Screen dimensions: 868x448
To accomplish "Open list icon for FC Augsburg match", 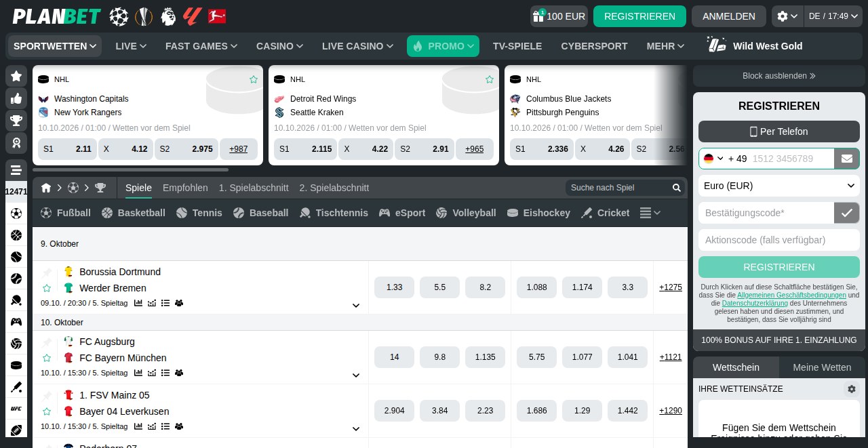I will [165, 373].
